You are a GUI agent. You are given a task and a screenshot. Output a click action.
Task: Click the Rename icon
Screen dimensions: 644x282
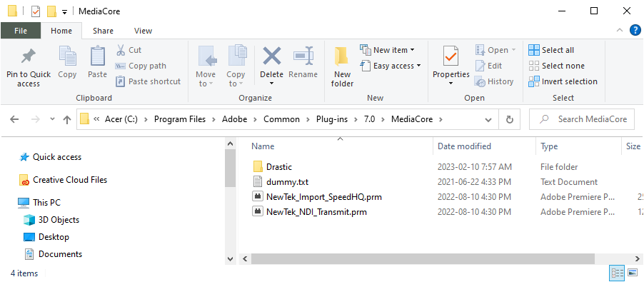click(x=303, y=56)
